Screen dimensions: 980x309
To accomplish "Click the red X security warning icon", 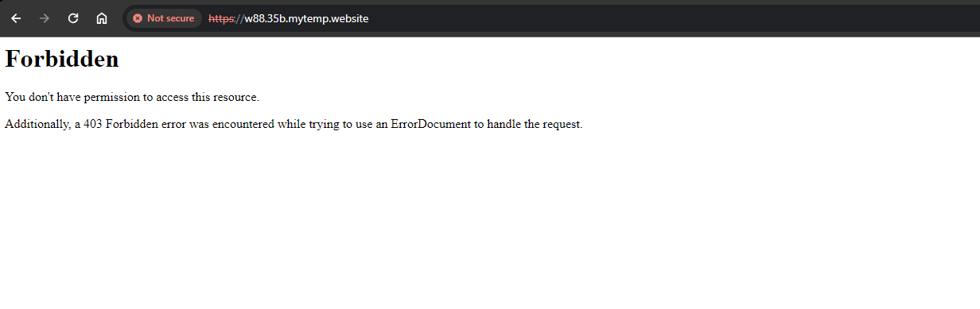I will click(x=138, y=18).
